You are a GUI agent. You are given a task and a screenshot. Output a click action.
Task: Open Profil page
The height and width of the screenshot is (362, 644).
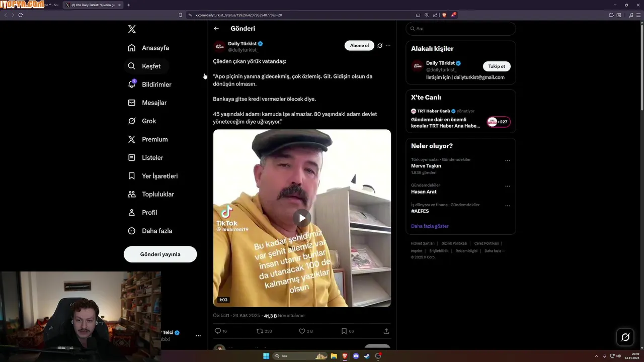pyautogui.click(x=143, y=213)
